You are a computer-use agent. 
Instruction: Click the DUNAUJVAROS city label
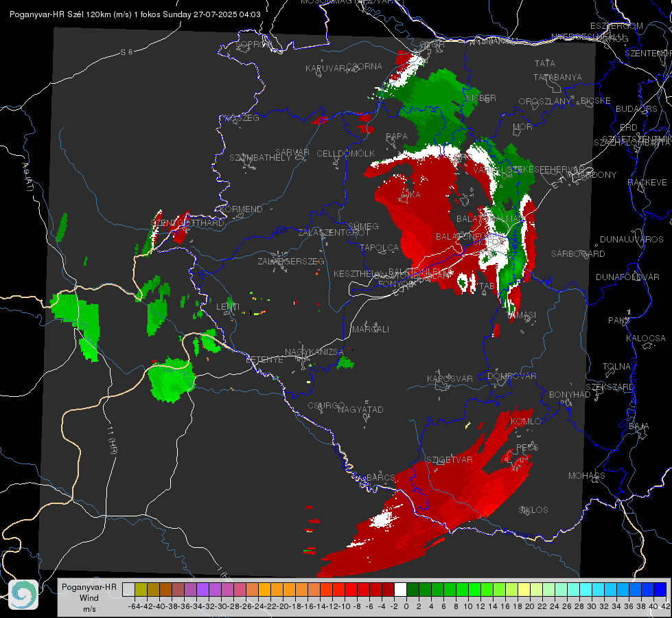632,240
